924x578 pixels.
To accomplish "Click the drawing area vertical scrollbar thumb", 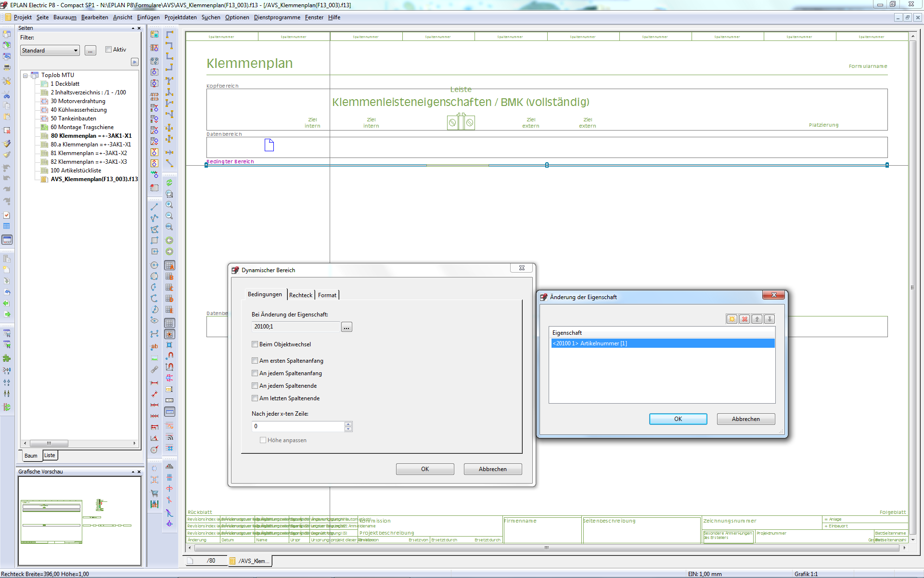I will (x=912, y=287).
